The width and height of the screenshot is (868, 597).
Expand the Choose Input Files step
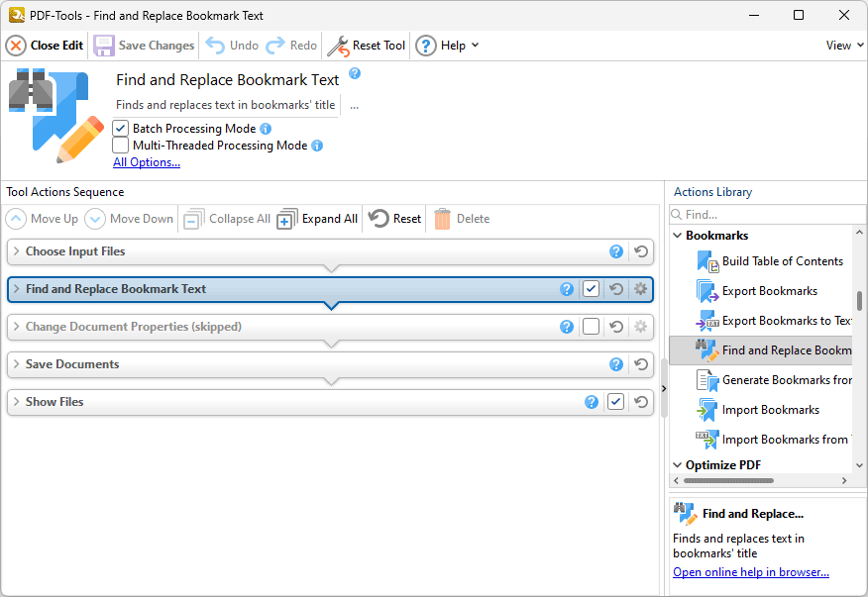[x=17, y=251]
